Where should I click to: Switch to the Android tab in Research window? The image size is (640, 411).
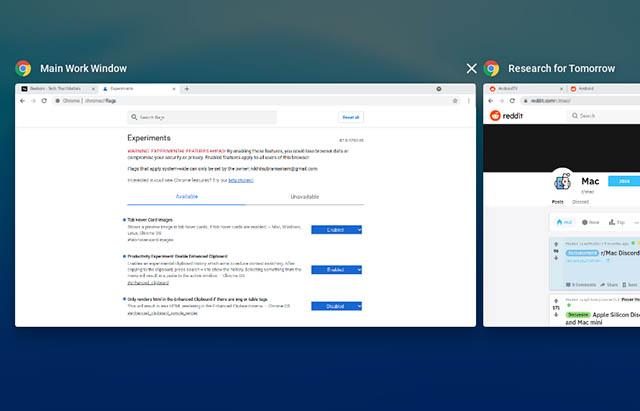pos(603,89)
